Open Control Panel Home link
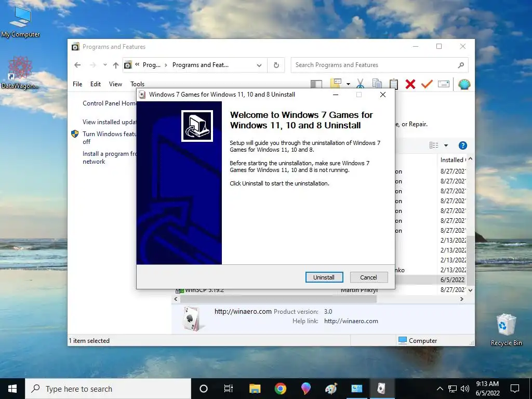This screenshot has height=399, width=532. (x=109, y=103)
